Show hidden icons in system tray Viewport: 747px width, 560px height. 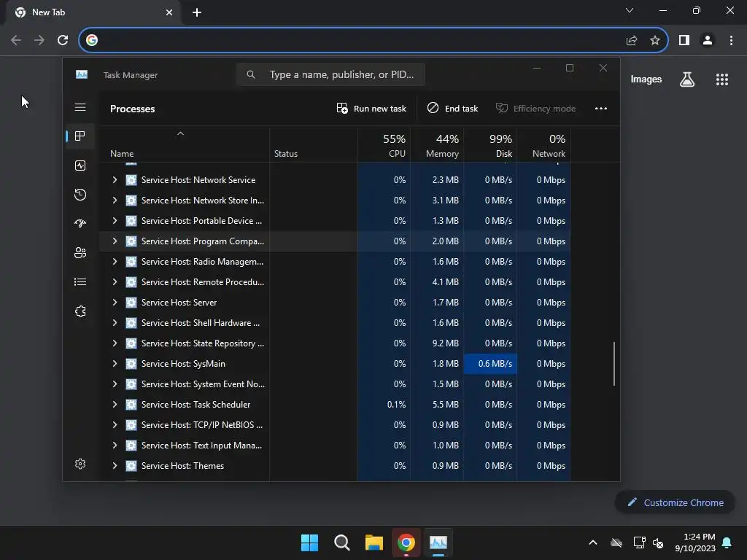coord(593,542)
